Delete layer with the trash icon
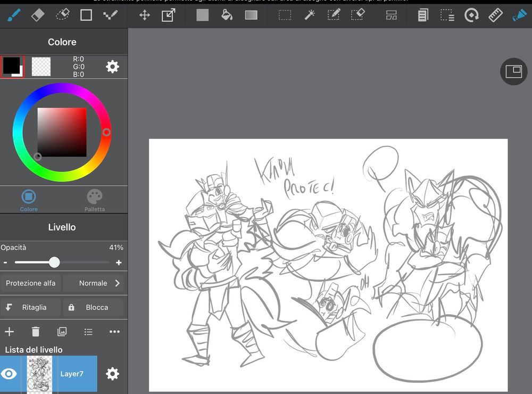The height and width of the screenshot is (394, 532). [36, 332]
